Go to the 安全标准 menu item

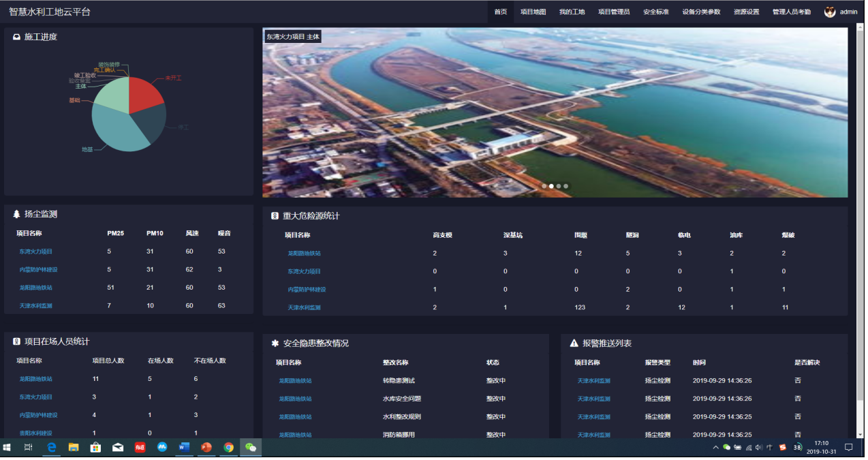pyautogui.click(x=655, y=12)
